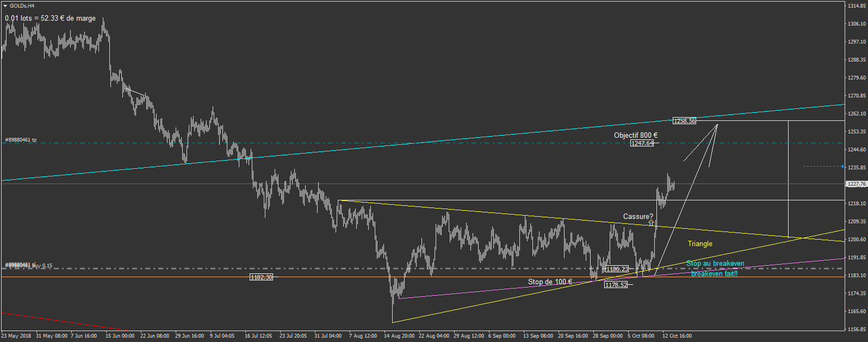The height and width of the screenshot is (342, 868).
Task: Click 1288.35 on the price axis
Action: point(857,60)
